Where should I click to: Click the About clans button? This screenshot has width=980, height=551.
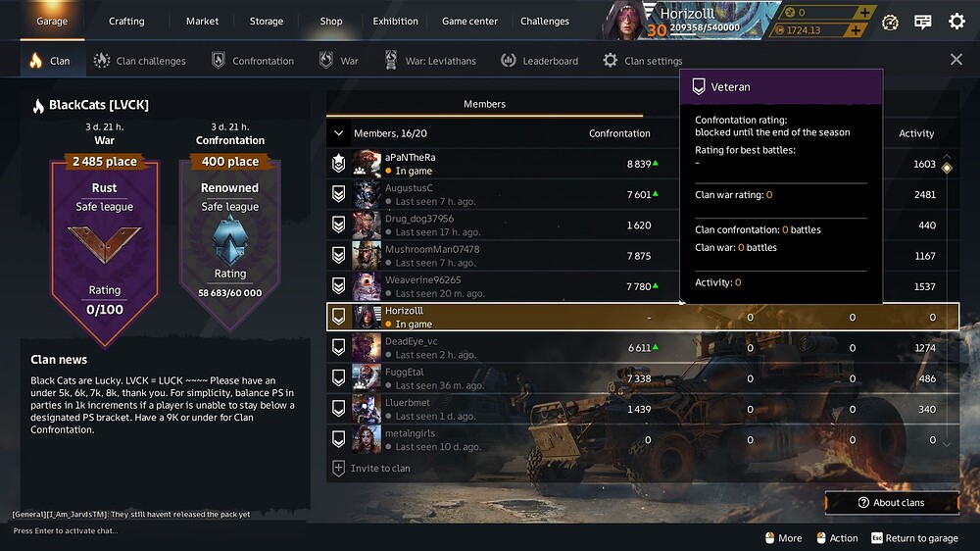(892, 503)
